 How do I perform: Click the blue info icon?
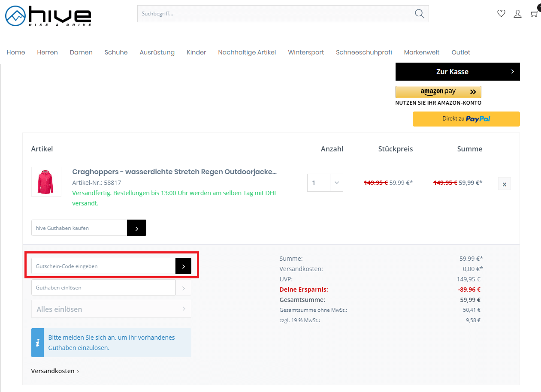[x=37, y=343]
